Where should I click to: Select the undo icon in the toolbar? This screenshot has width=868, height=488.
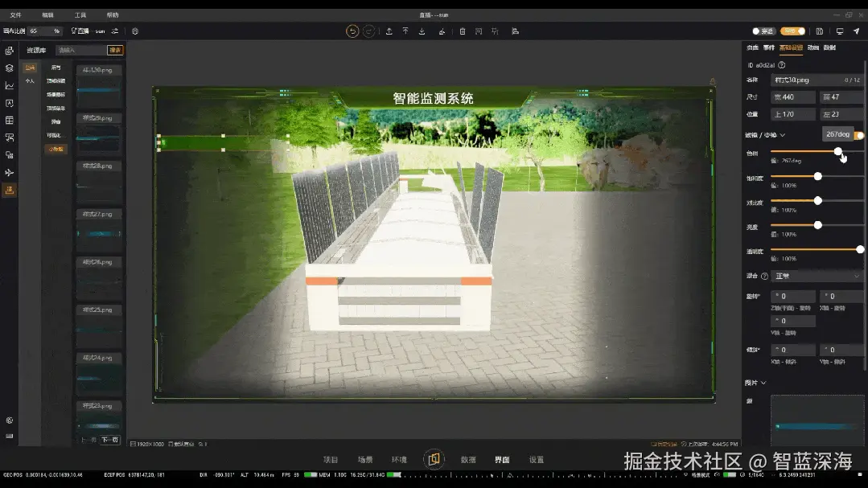click(x=352, y=31)
